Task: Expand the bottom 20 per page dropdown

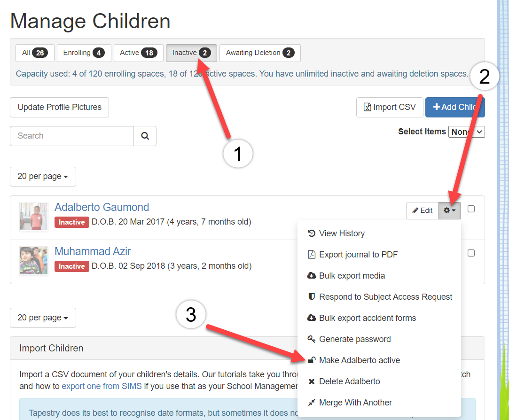Action: (x=43, y=318)
